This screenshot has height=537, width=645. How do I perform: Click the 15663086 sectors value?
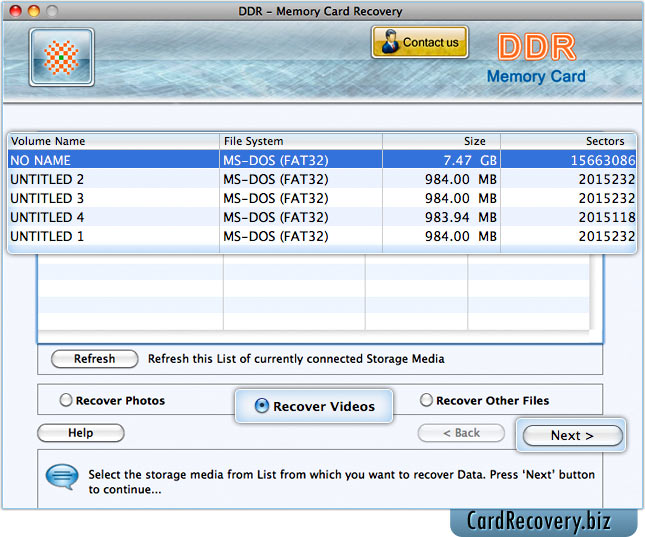(x=603, y=160)
